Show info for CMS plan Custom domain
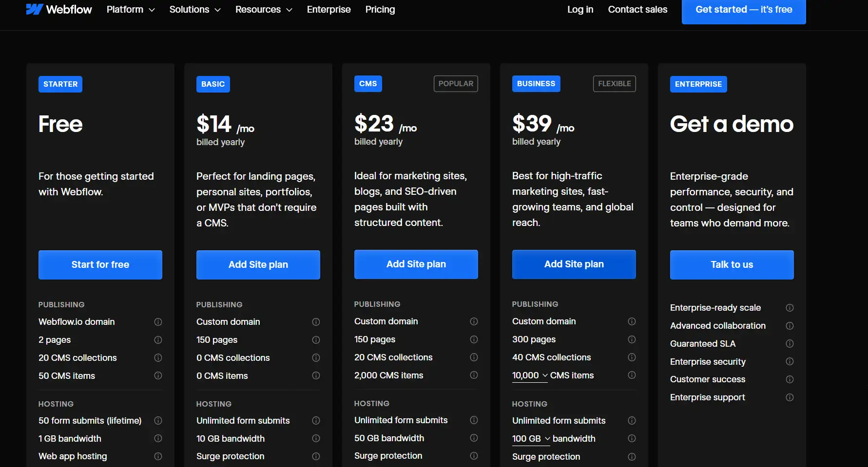Screen dimensions: 868x467 474,321
